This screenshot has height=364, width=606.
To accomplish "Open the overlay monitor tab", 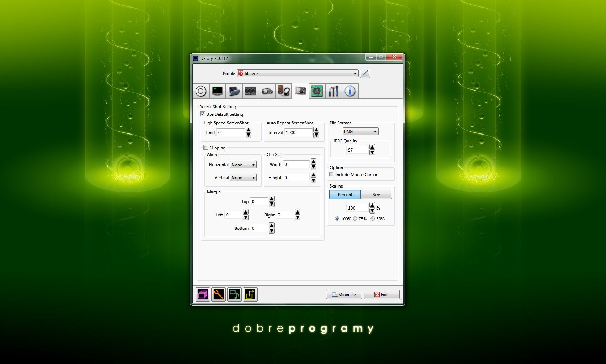I will [218, 91].
